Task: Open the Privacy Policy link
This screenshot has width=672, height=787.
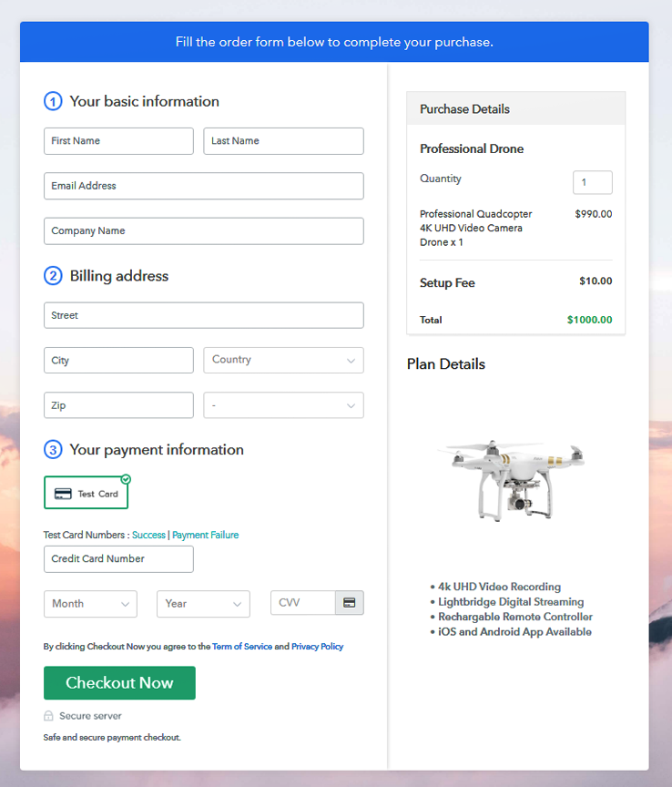Action: click(317, 647)
